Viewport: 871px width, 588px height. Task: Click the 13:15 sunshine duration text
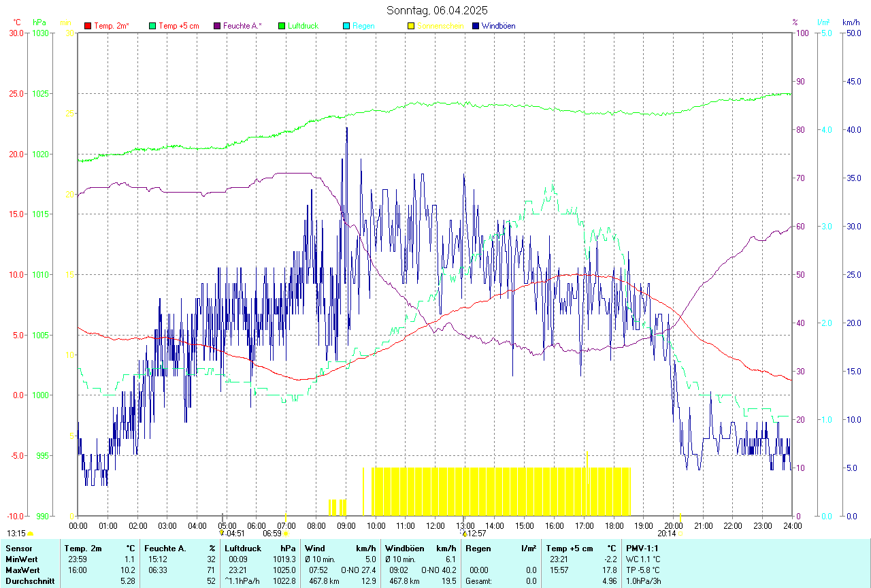coord(16,534)
